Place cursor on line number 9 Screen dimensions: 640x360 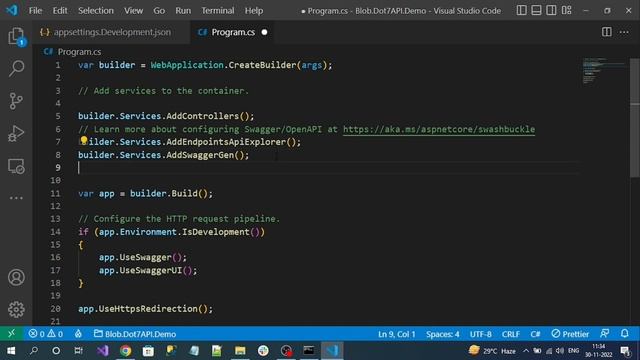pyautogui.click(x=58, y=168)
